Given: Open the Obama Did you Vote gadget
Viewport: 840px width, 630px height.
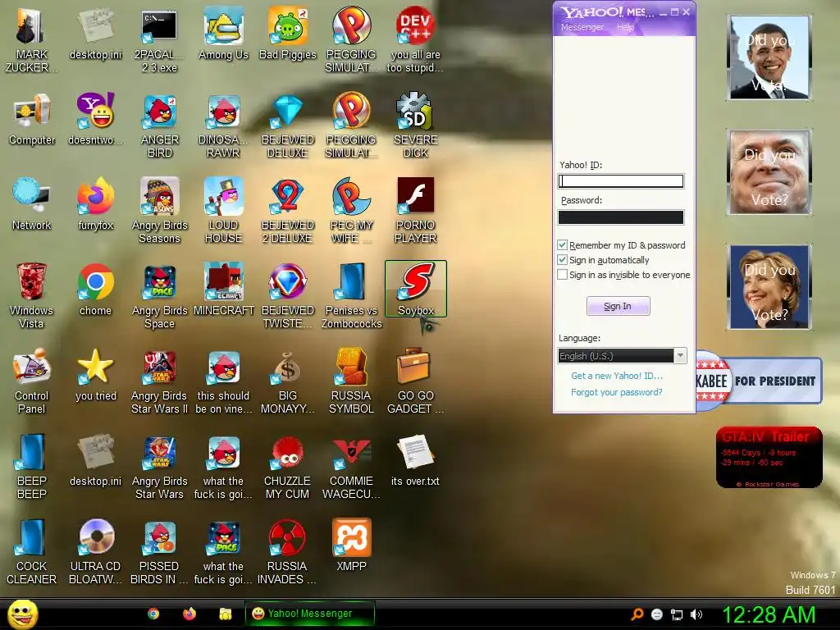Looking at the screenshot, I should [x=769, y=57].
